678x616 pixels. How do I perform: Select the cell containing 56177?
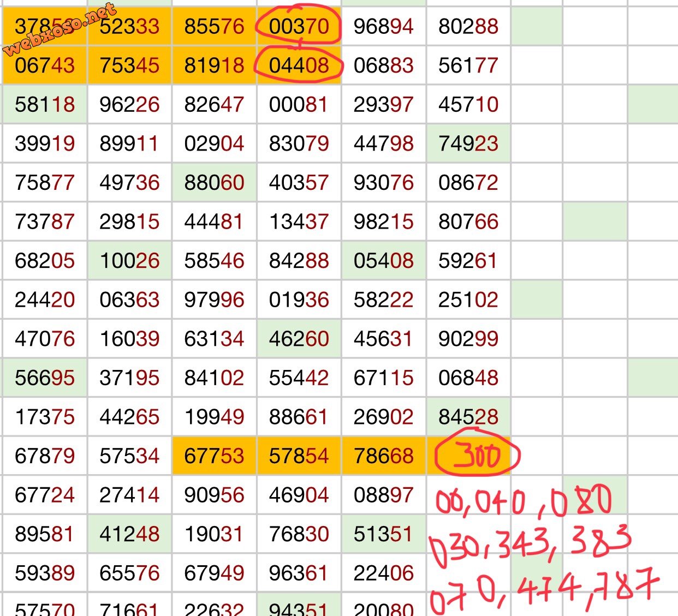coord(468,65)
